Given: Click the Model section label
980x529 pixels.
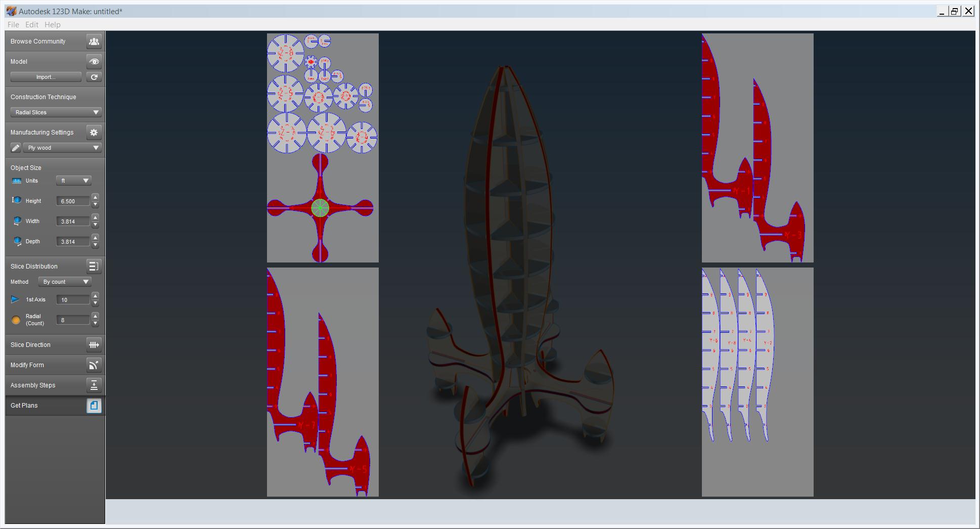Looking at the screenshot, I should [x=19, y=62].
